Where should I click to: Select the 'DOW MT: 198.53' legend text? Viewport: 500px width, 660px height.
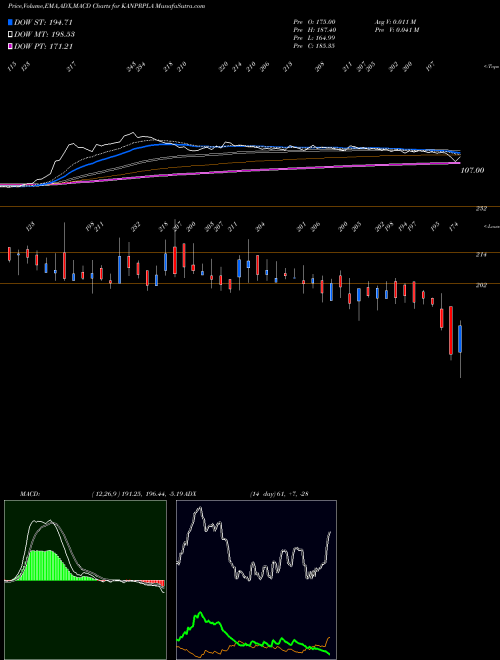pyautogui.click(x=45, y=34)
